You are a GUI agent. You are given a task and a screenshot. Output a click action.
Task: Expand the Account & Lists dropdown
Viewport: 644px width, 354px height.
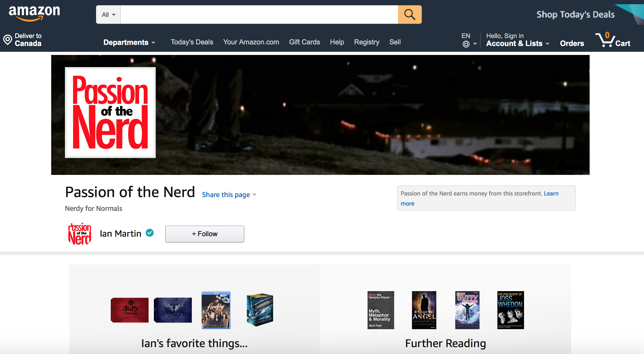[518, 44]
